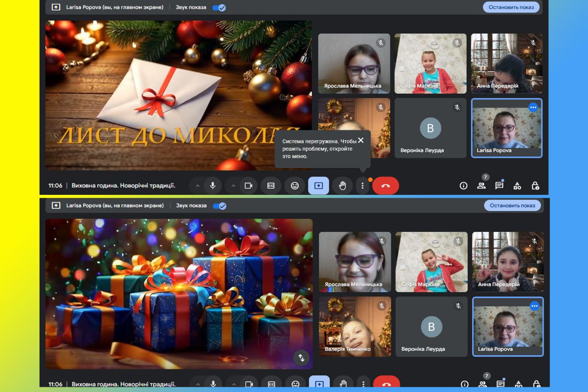Close the "Система перегружена" notification popup

pyautogui.click(x=361, y=141)
